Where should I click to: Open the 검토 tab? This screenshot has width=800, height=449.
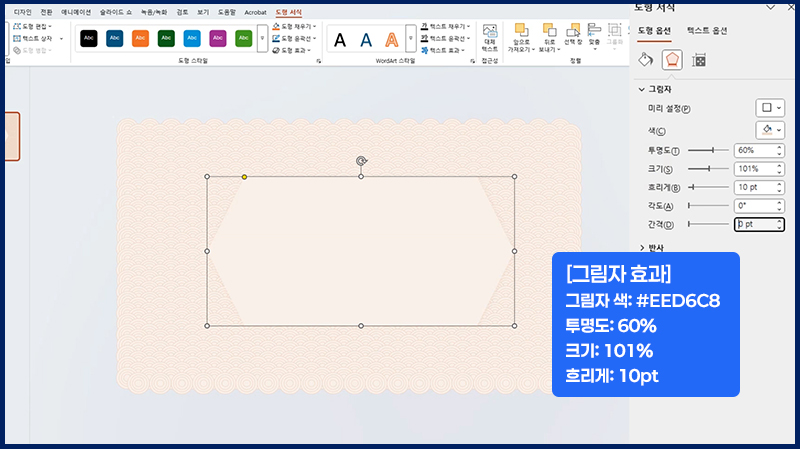(182, 12)
